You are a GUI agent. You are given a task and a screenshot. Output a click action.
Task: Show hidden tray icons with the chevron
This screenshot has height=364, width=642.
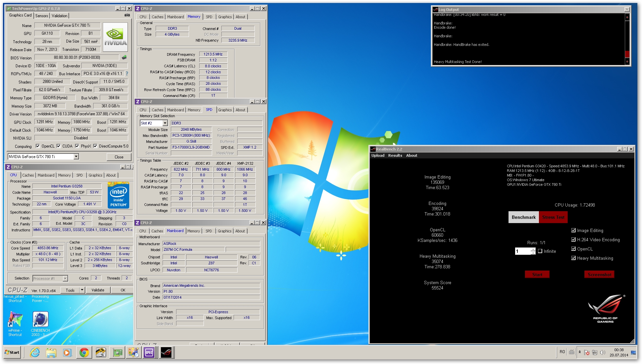click(580, 352)
